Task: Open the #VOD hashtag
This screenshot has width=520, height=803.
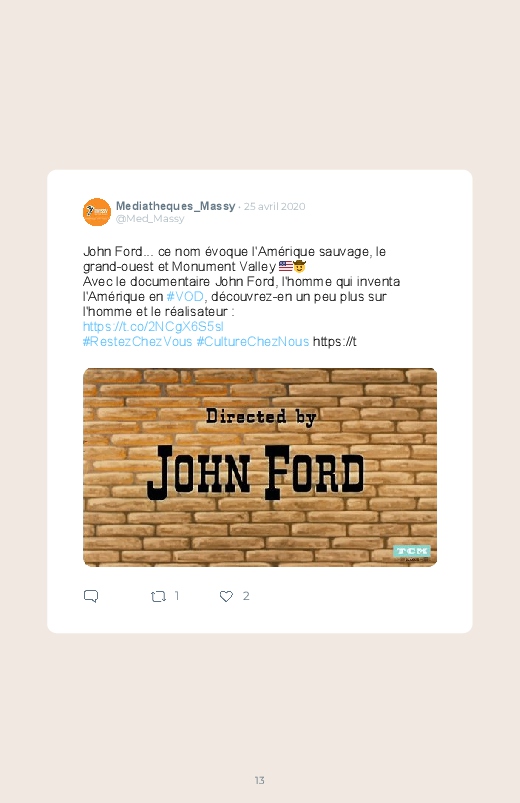Action: tap(185, 297)
